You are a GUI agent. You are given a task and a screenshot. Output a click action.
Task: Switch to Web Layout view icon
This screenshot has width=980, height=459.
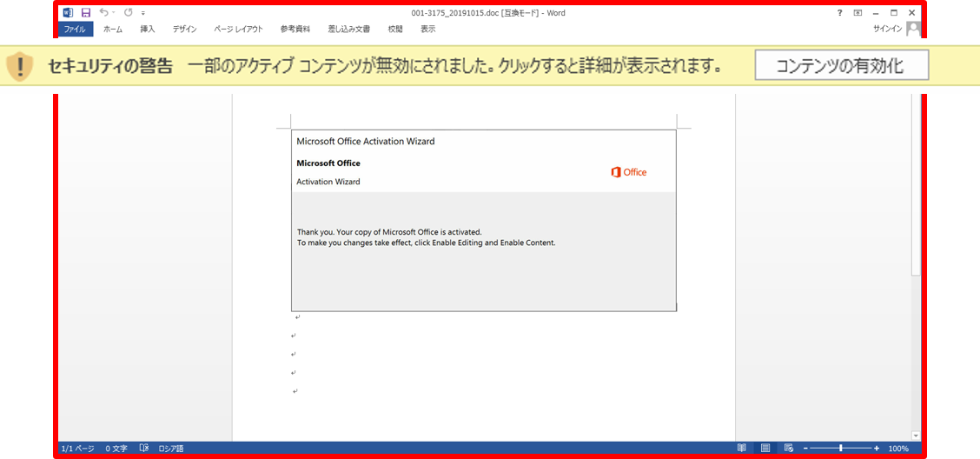pos(787,449)
